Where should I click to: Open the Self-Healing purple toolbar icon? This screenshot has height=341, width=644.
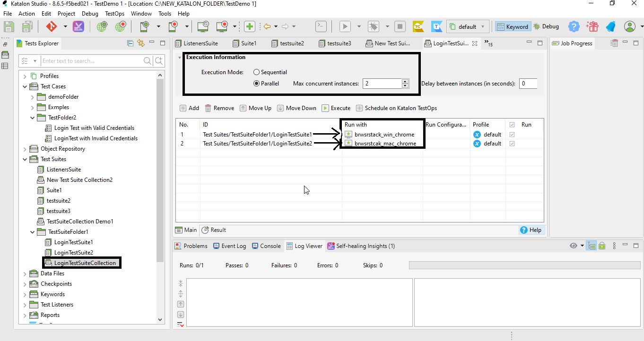tap(78, 27)
